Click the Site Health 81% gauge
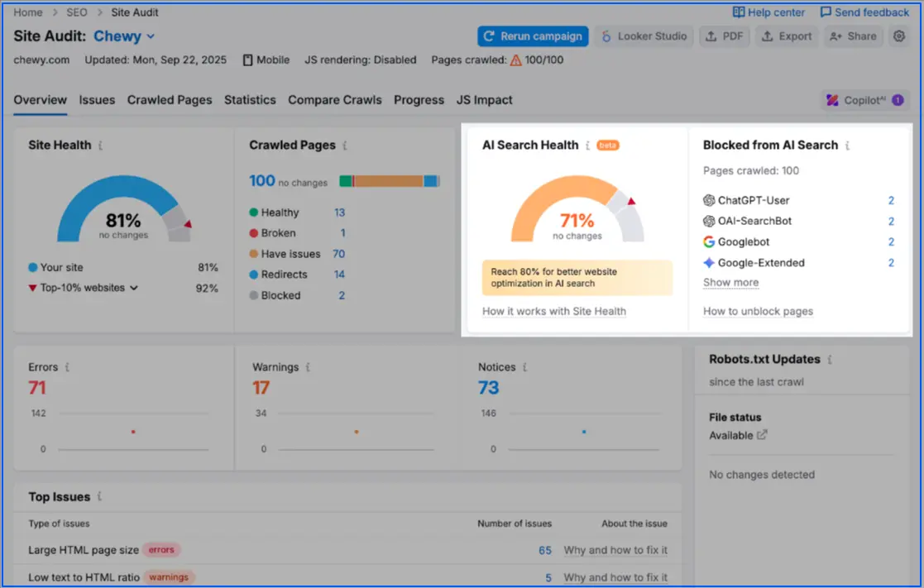The height and width of the screenshot is (588, 924). [124, 209]
